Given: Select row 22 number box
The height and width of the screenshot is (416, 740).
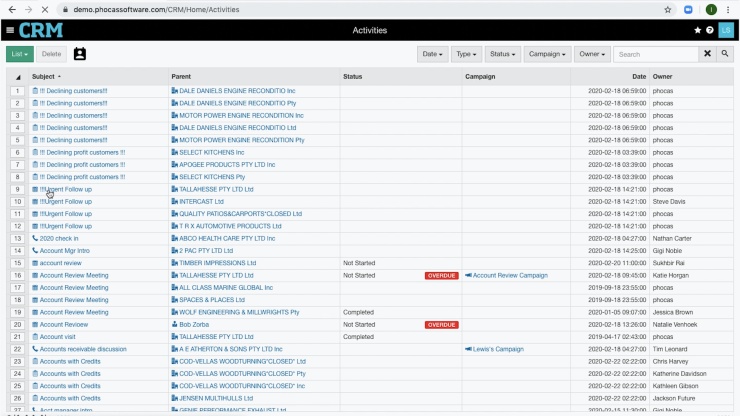Looking at the screenshot, I should point(17,349).
